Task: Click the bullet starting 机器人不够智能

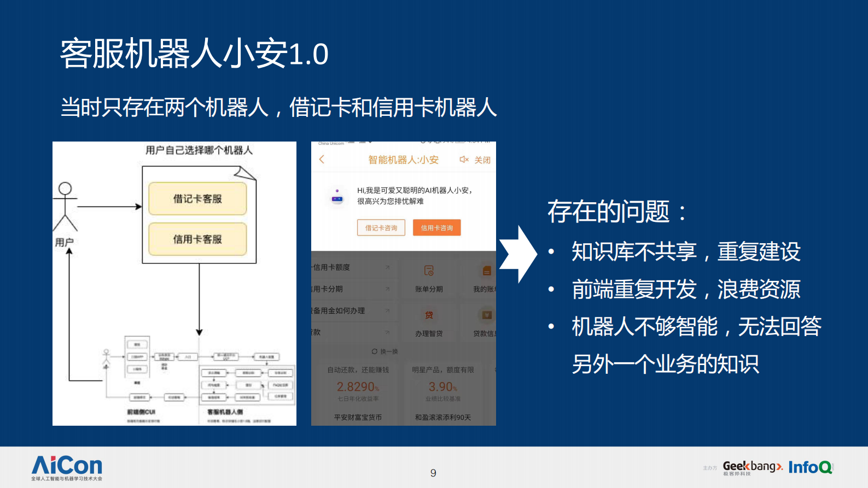Action: coord(697,345)
